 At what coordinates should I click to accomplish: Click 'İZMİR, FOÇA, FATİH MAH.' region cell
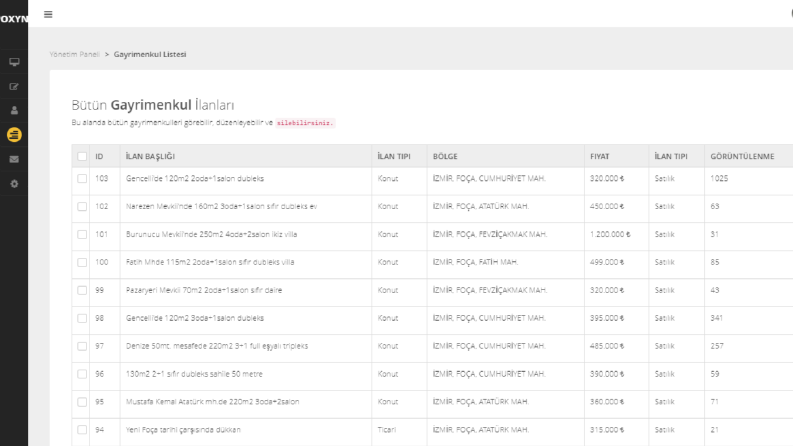tap(475, 262)
